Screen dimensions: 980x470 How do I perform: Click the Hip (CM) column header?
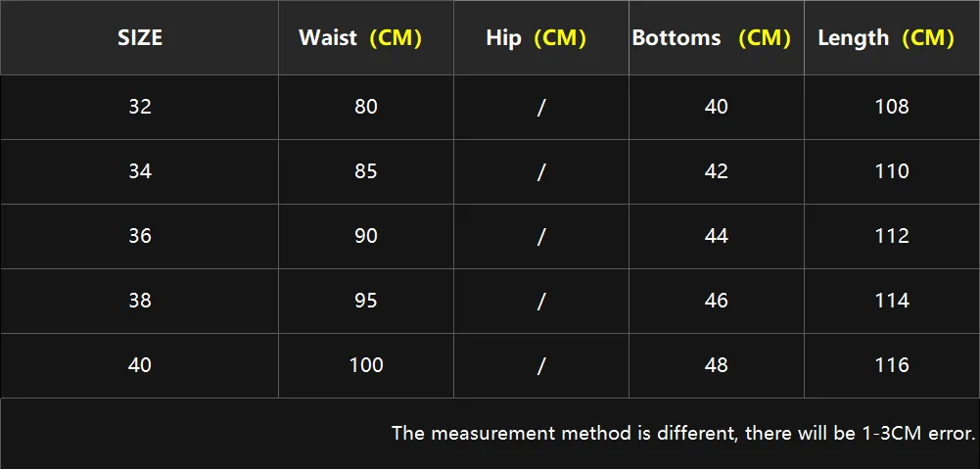[541, 38]
